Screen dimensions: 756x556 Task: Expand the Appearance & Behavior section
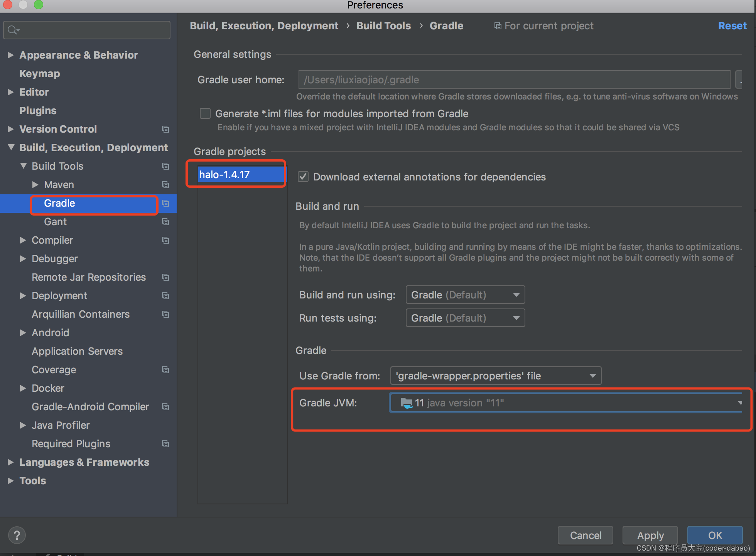(10, 54)
